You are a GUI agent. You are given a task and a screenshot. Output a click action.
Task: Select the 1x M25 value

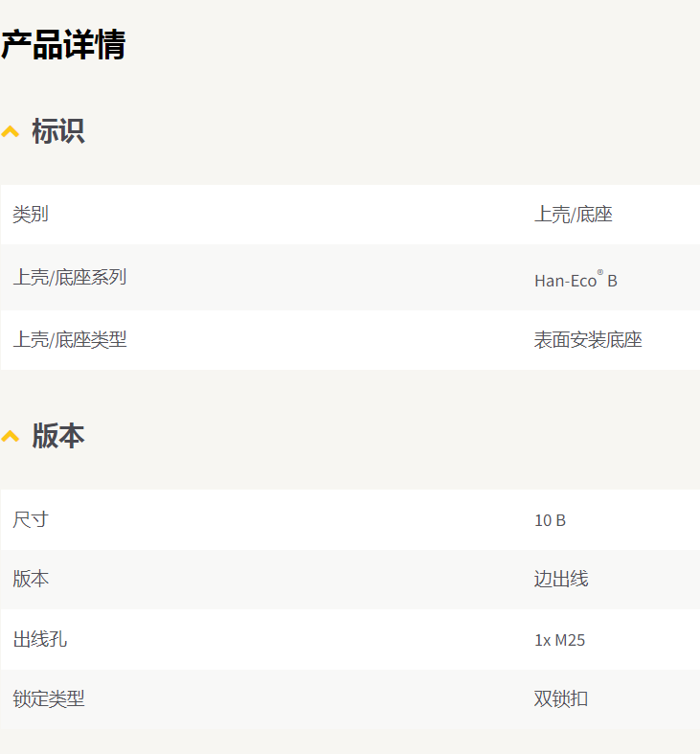tap(559, 640)
